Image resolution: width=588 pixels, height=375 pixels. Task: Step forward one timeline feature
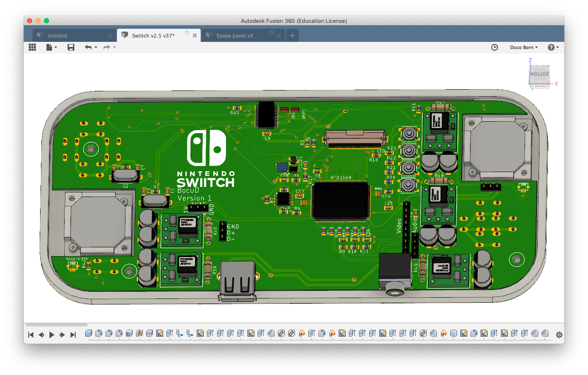pos(62,335)
